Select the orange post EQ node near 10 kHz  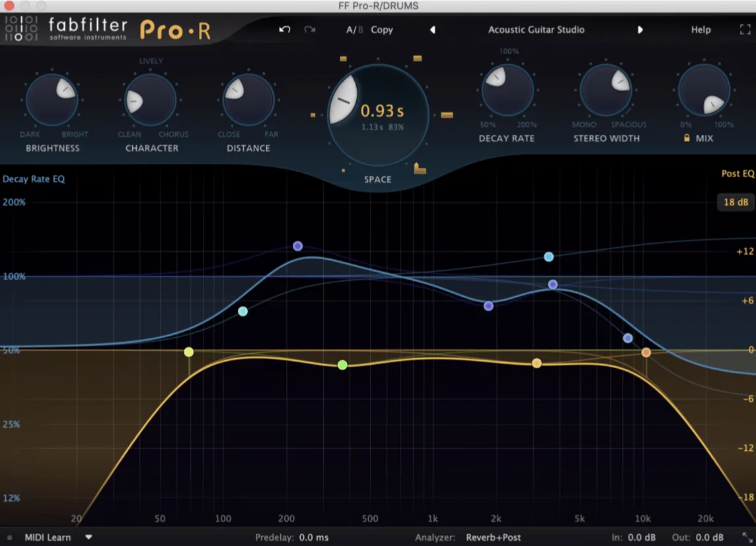(646, 352)
